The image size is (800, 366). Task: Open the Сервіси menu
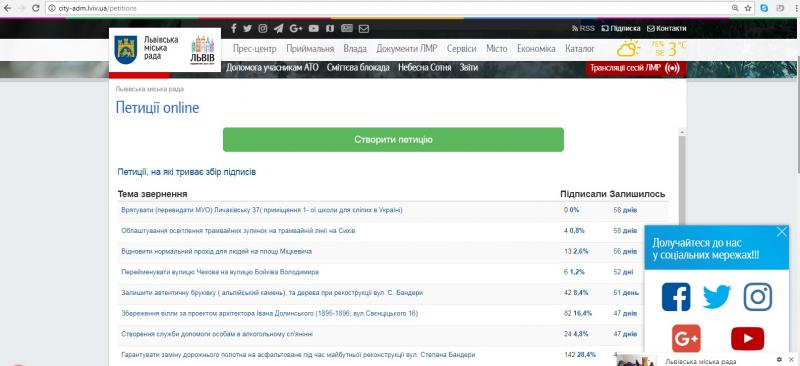[462, 49]
